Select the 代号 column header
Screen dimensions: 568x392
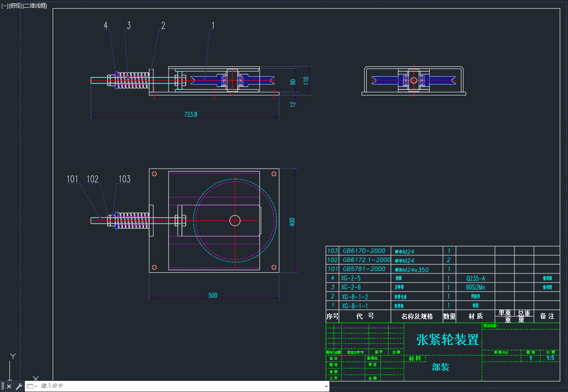(365, 316)
